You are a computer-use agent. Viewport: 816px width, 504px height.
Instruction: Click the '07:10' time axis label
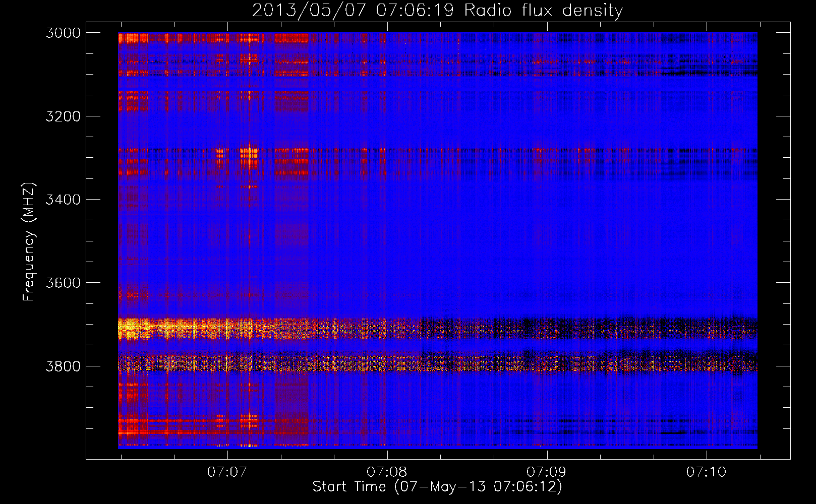coord(706,472)
